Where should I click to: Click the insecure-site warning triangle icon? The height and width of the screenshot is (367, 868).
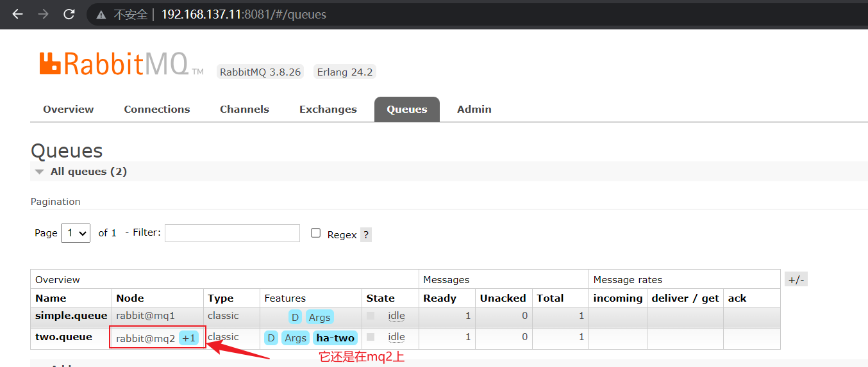(101, 15)
